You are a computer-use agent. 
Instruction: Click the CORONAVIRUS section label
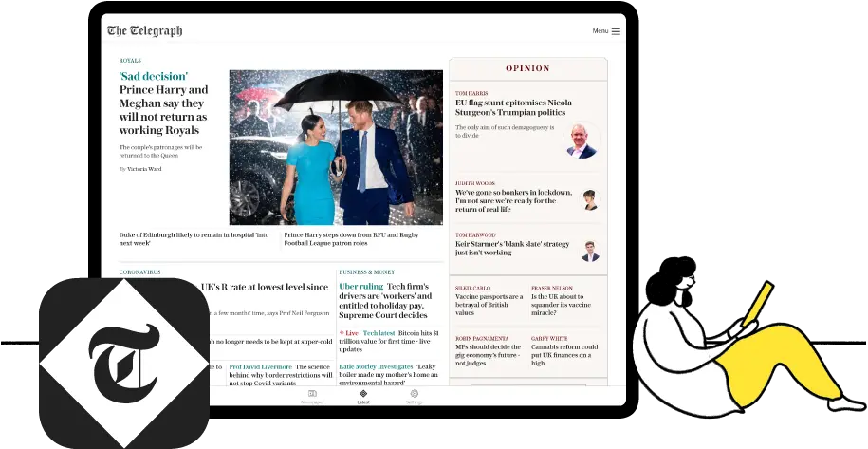pos(139,272)
